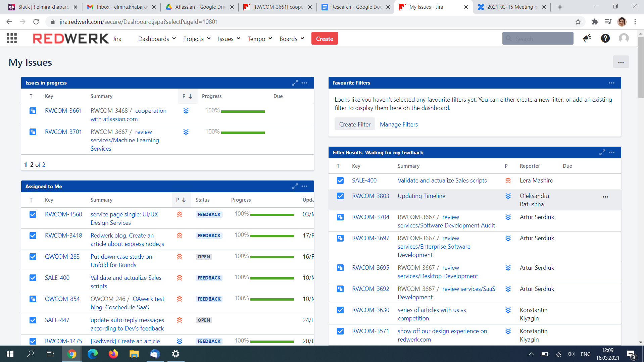Expand the Projects dropdown menu
644x362 pixels.
(x=197, y=39)
